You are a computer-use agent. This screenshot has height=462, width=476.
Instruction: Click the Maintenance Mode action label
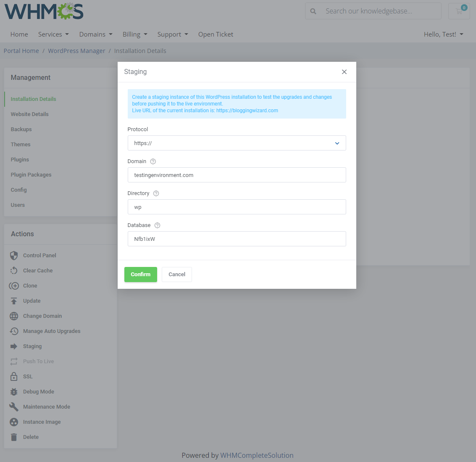[47, 407]
